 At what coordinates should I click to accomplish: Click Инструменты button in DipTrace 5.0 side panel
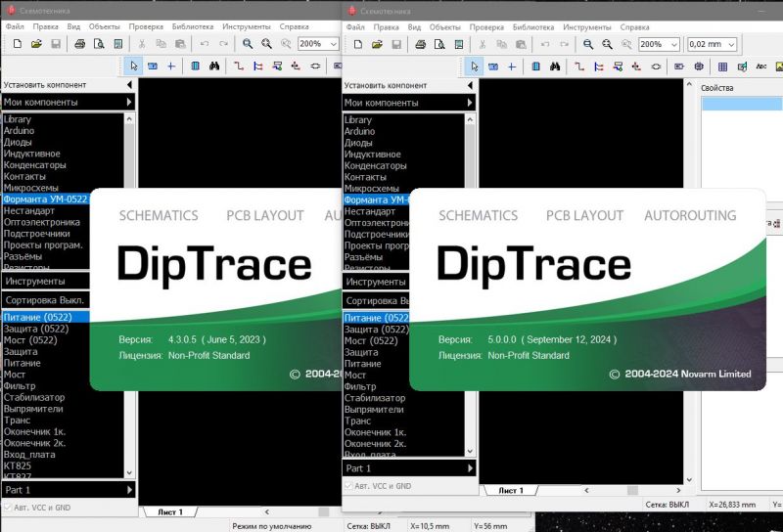376,282
